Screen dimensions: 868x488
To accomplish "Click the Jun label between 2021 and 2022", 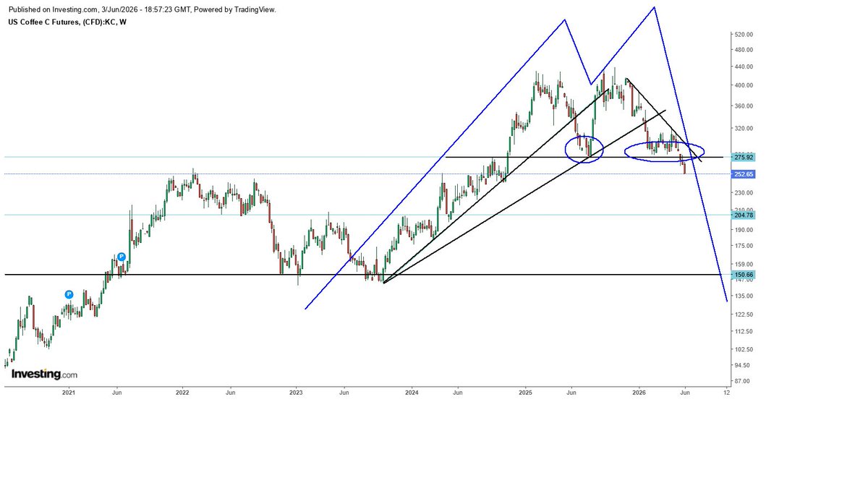I will [x=116, y=393].
